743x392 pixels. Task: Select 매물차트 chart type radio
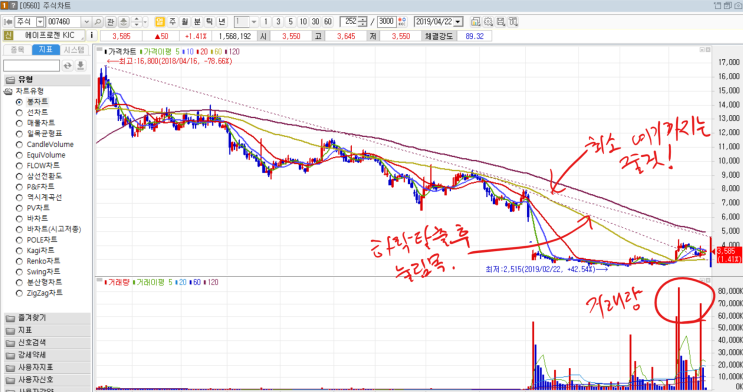click(19, 123)
